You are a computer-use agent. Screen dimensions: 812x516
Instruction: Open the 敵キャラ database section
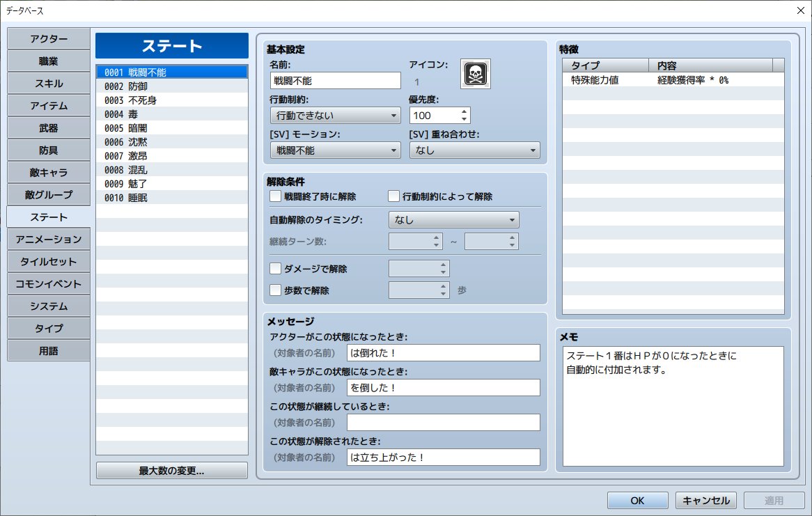48,172
